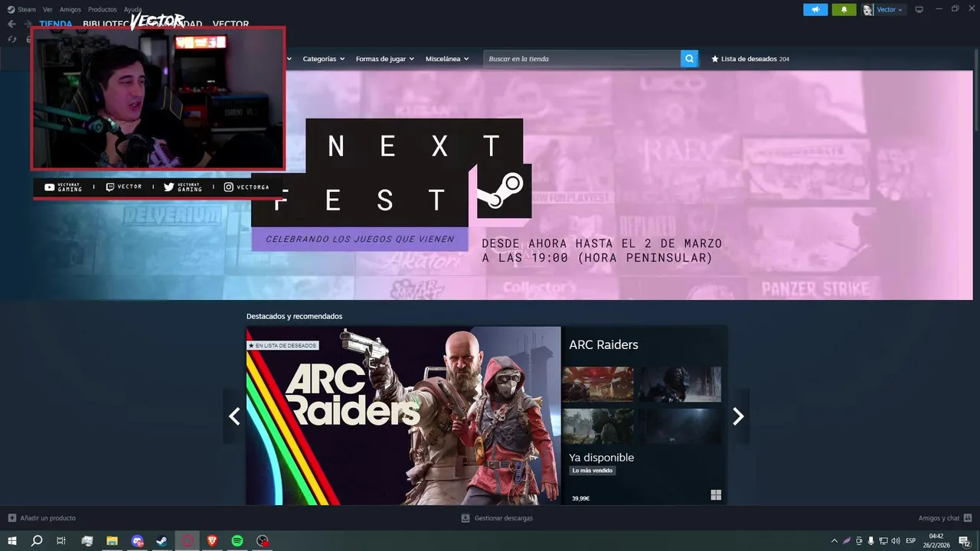Click the Destacados y recomendados heading
980x551 pixels.
tap(294, 316)
